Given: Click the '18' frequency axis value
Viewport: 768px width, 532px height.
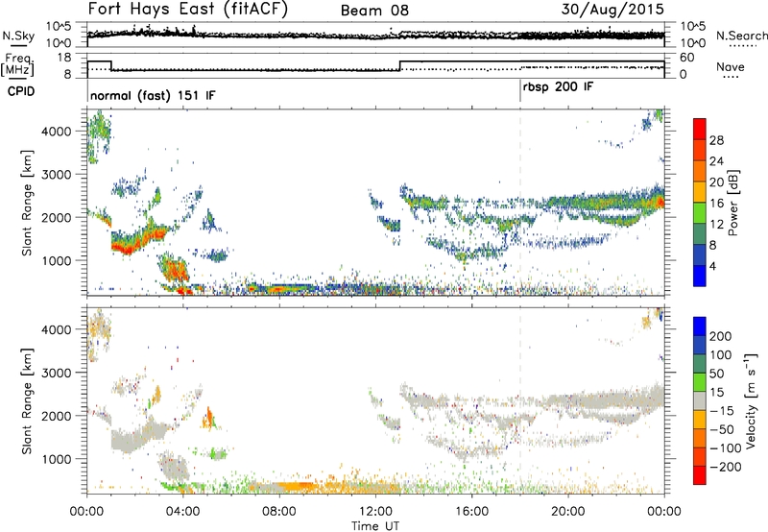Looking at the screenshot, I should coord(63,58).
